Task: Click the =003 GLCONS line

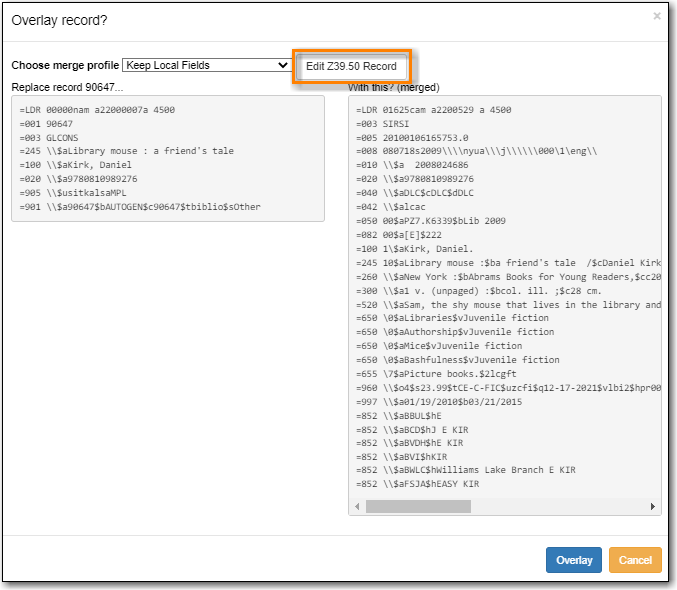Action: [x=49, y=138]
